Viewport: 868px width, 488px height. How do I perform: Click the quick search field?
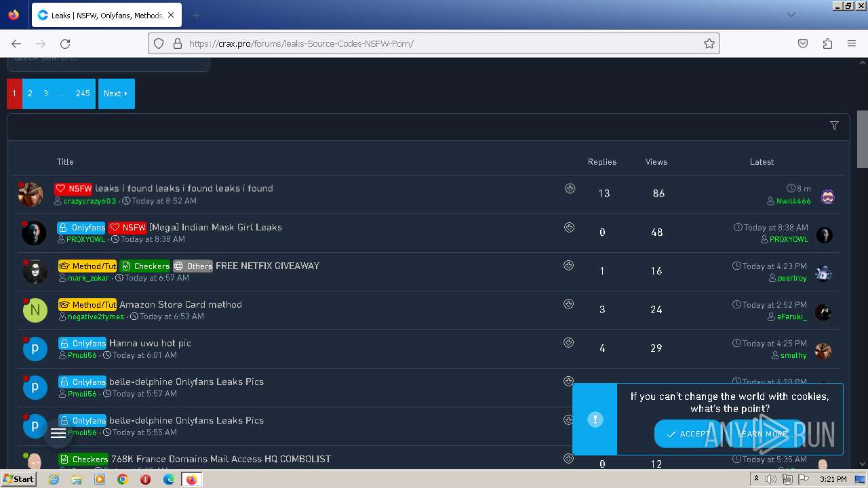[x=108, y=63]
